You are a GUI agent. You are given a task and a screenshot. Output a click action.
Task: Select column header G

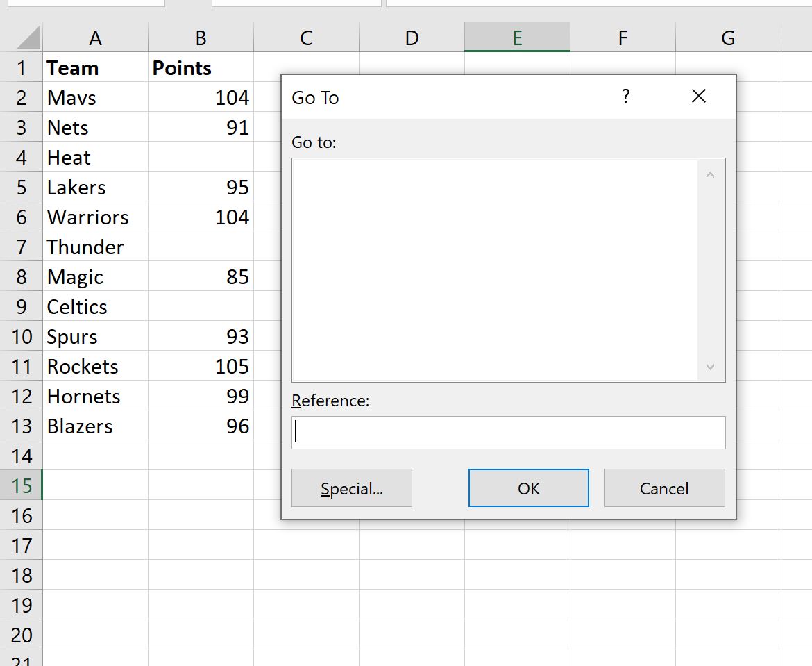pyautogui.click(x=727, y=38)
